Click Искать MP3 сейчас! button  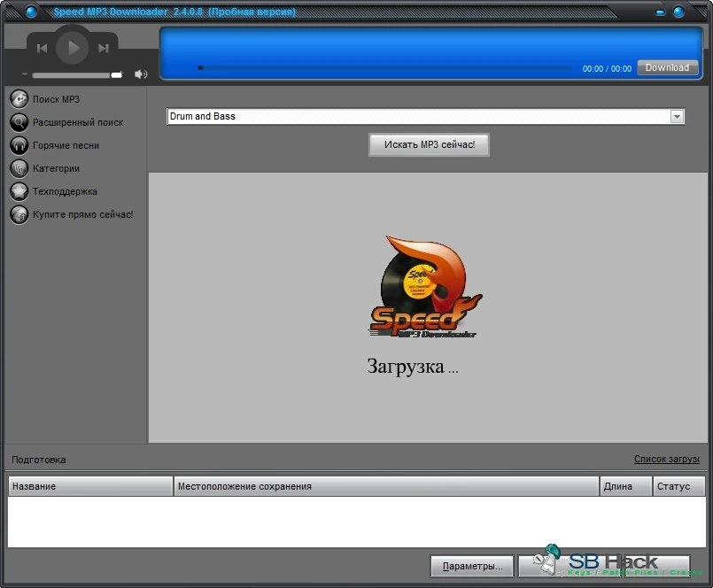click(x=429, y=144)
